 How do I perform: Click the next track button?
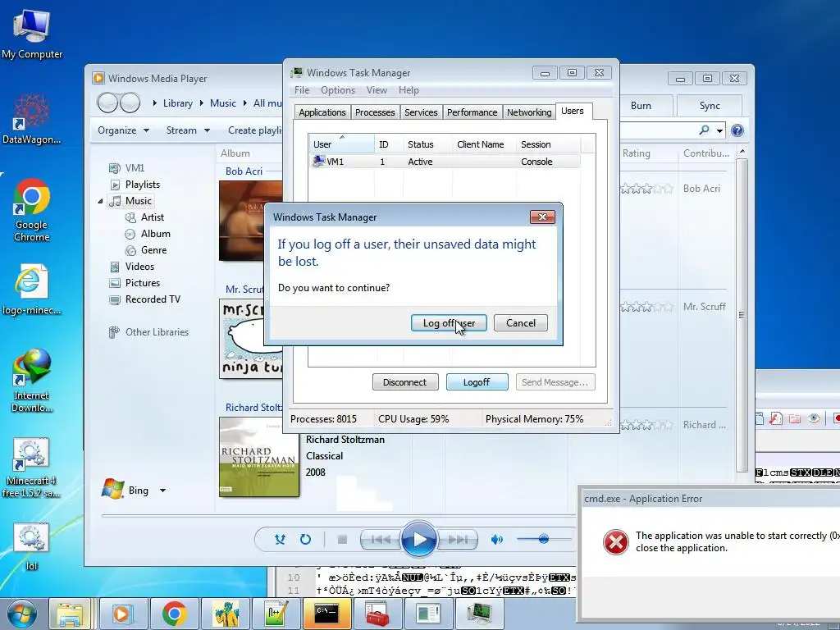click(457, 540)
